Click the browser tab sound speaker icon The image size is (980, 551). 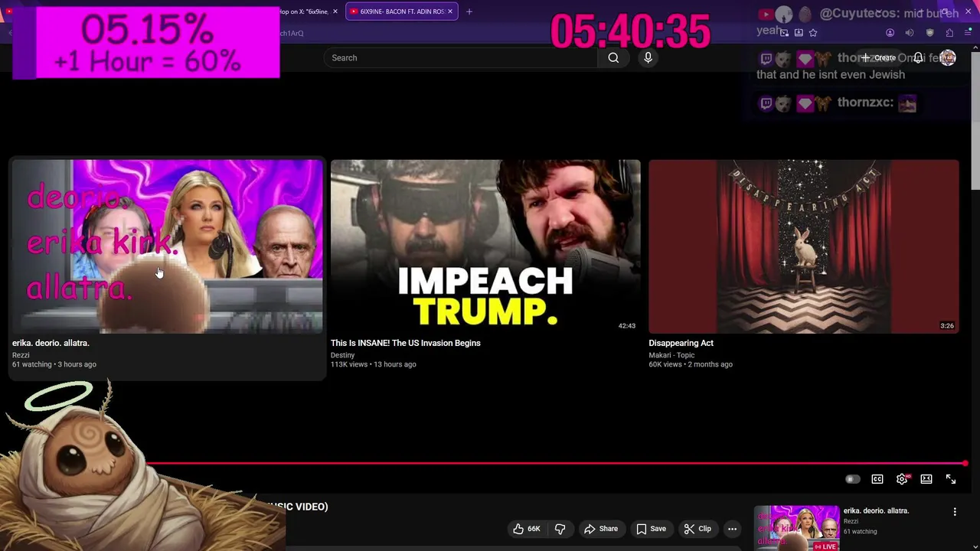[910, 33]
